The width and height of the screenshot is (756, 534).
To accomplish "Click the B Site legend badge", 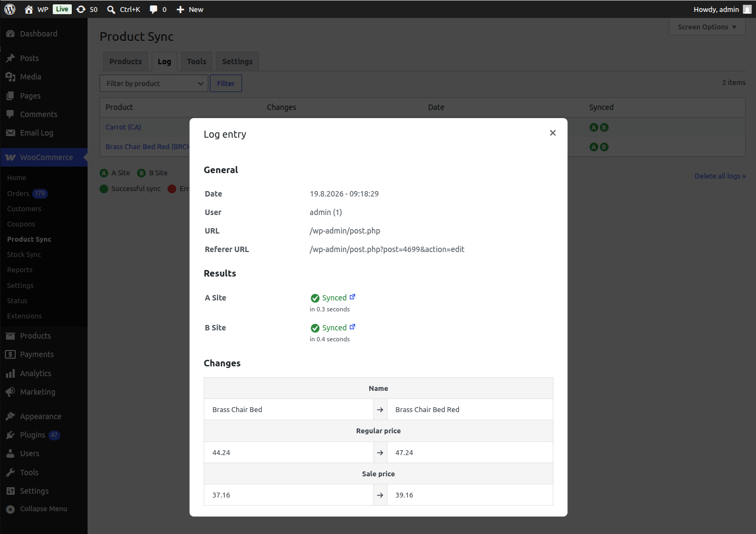I will tap(141, 173).
